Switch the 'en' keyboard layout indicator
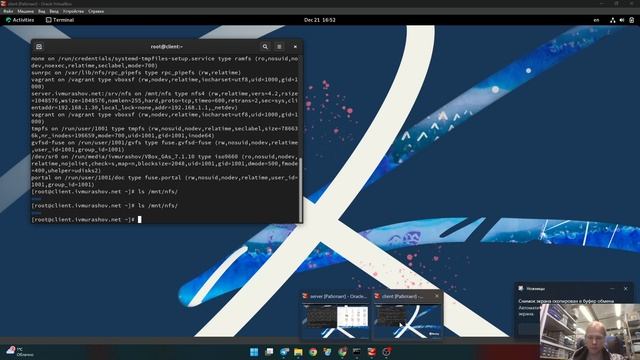The width and height of the screenshot is (640, 360). coord(596,20)
